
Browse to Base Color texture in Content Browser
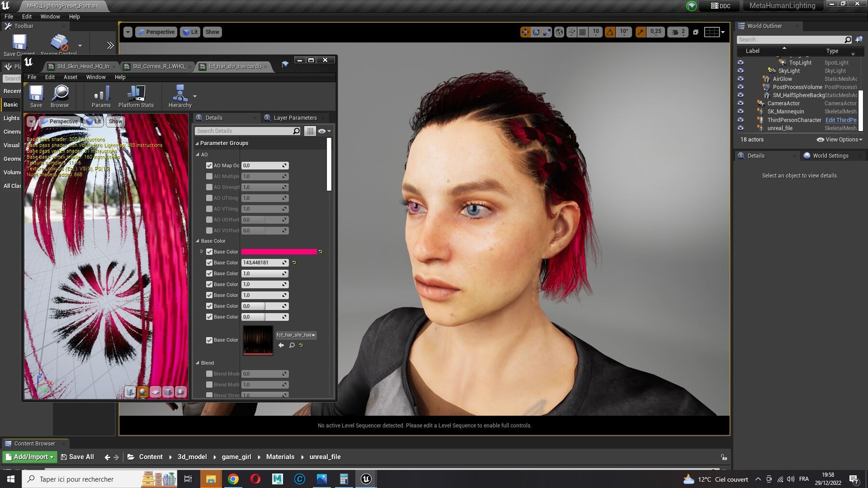pos(292,345)
